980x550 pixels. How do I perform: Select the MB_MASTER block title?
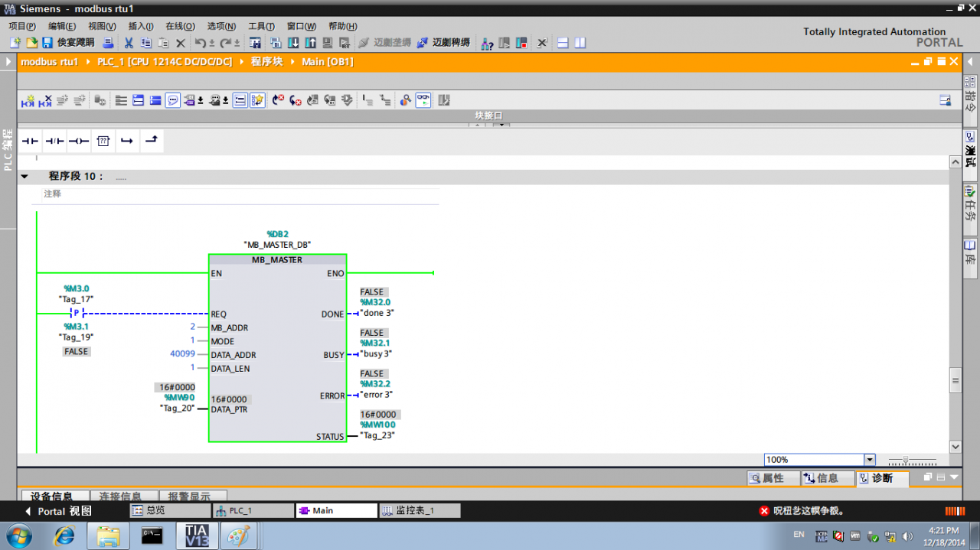tap(277, 260)
